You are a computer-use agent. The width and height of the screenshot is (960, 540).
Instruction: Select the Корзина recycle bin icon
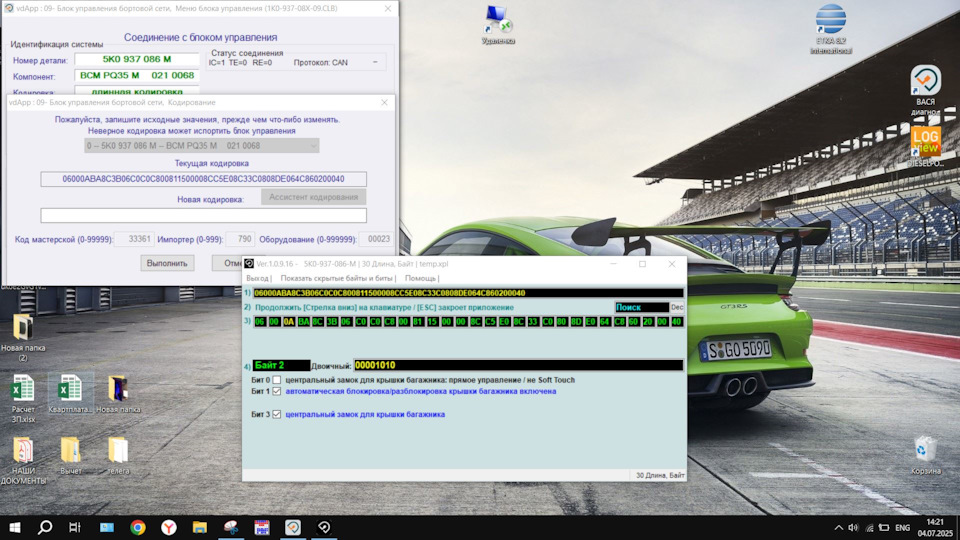click(x=925, y=456)
